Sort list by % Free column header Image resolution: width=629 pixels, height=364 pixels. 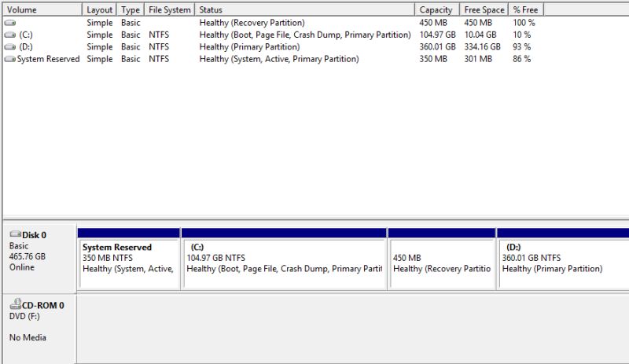click(526, 9)
